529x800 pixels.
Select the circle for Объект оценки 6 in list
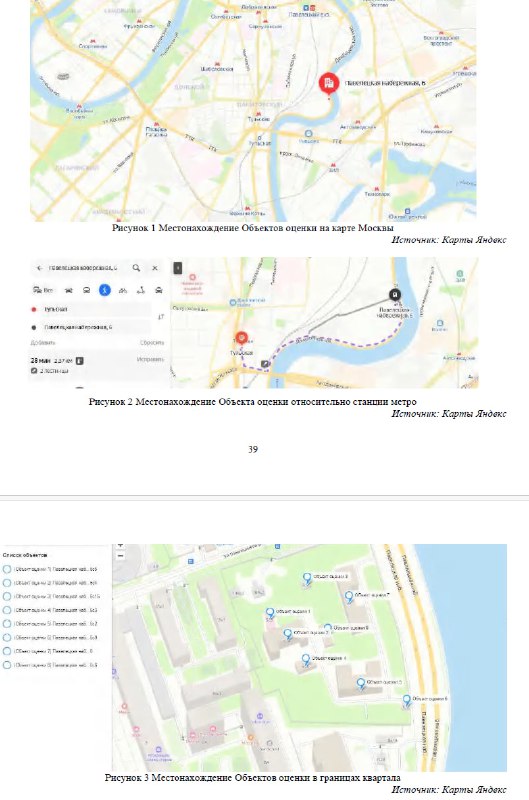[x=7, y=638]
